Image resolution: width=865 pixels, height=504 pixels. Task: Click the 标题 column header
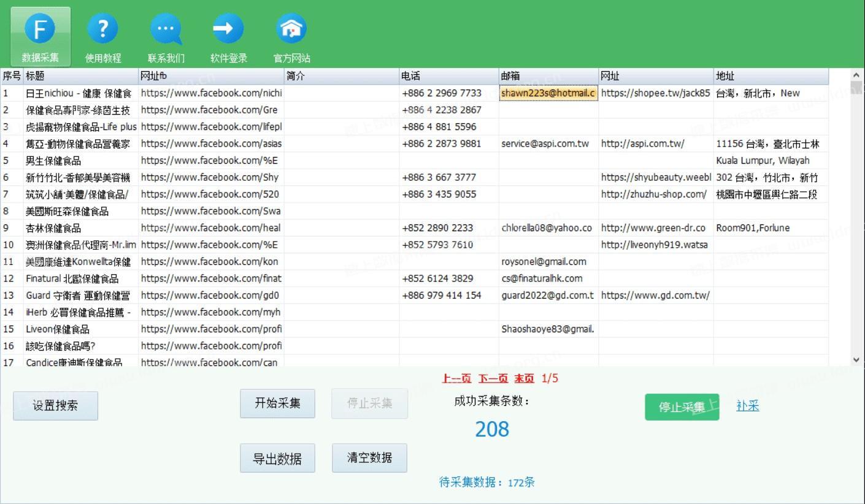pyautogui.click(x=80, y=76)
